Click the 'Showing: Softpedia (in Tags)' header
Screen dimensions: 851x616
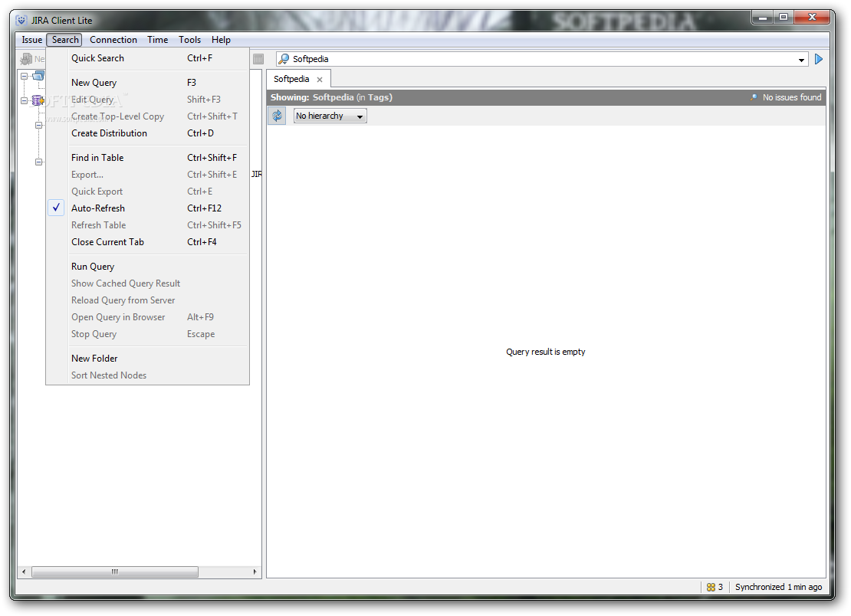331,97
